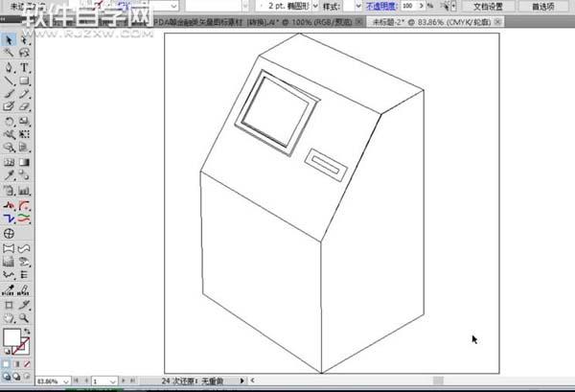Select the Selection (black arrow) tool
The height and width of the screenshot is (392, 575).
9,39
